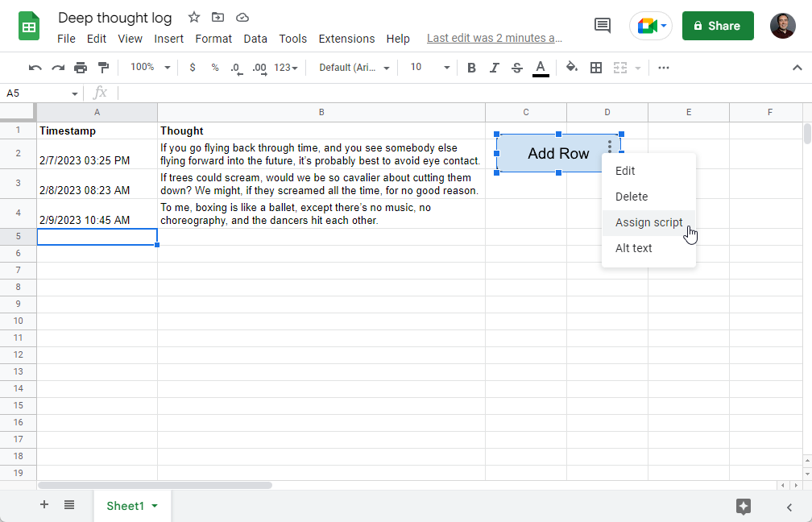Open the comment history icon
The height and width of the screenshot is (522, 812).
click(x=602, y=25)
